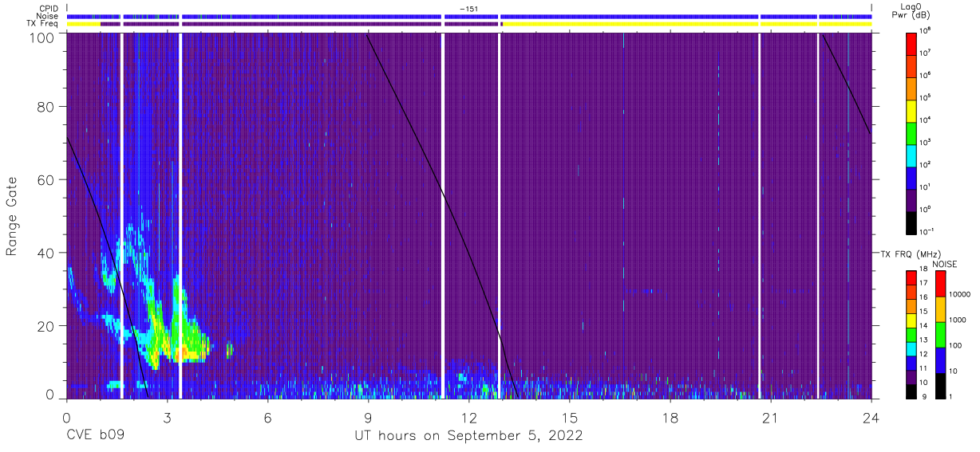The height and width of the screenshot is (452, 980).
Task: Pick the red segment of the TX FRQ colorbar
Action: click(911, 277)
